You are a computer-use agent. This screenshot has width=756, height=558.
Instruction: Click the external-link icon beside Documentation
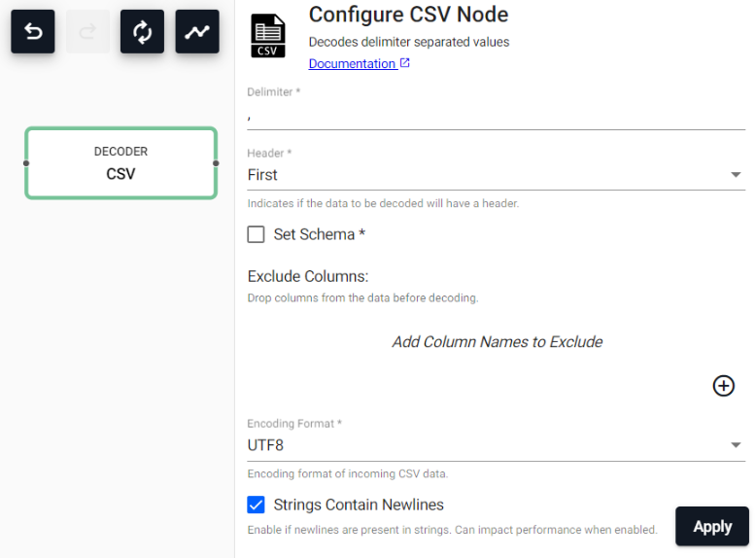tap(405, 63)
